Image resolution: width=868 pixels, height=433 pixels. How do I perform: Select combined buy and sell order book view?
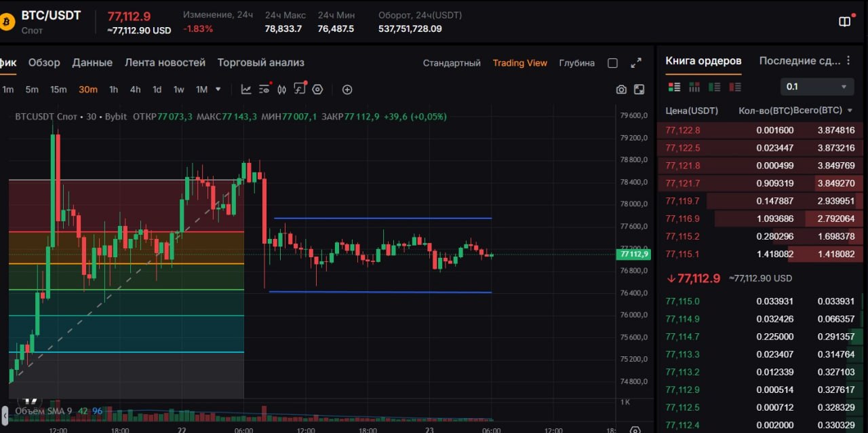674,87
